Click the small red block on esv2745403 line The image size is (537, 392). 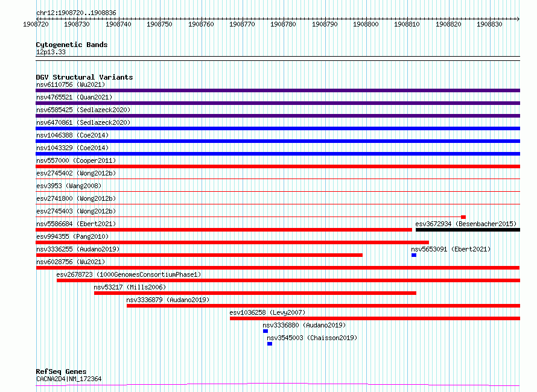pos(463,217)
